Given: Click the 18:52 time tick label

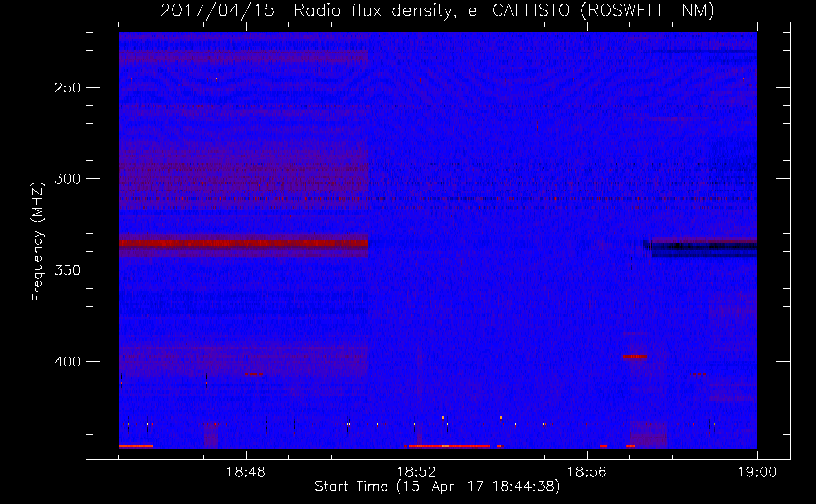Looking at the screenshot, I should point(416,472).
